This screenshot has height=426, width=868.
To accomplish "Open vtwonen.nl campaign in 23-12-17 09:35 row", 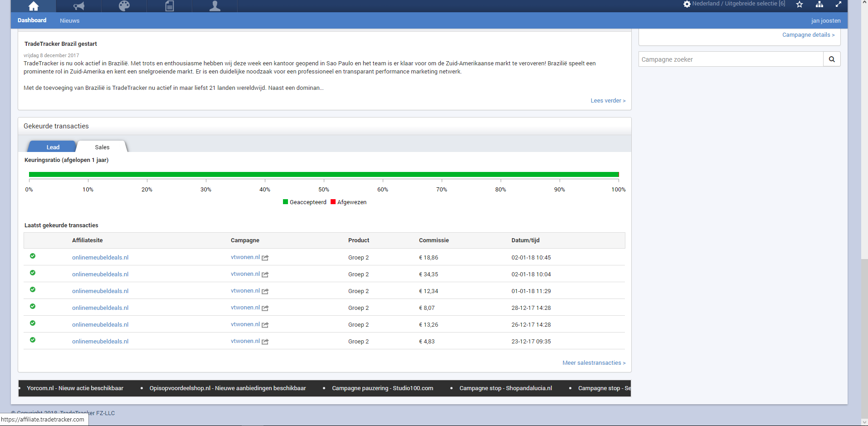I will (x=245, y=341).
